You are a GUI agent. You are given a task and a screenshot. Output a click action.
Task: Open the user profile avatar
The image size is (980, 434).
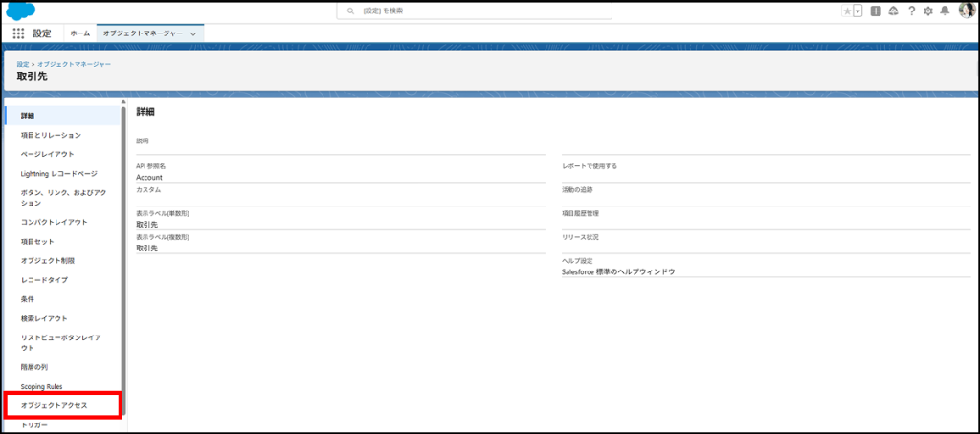pos(967,11)
